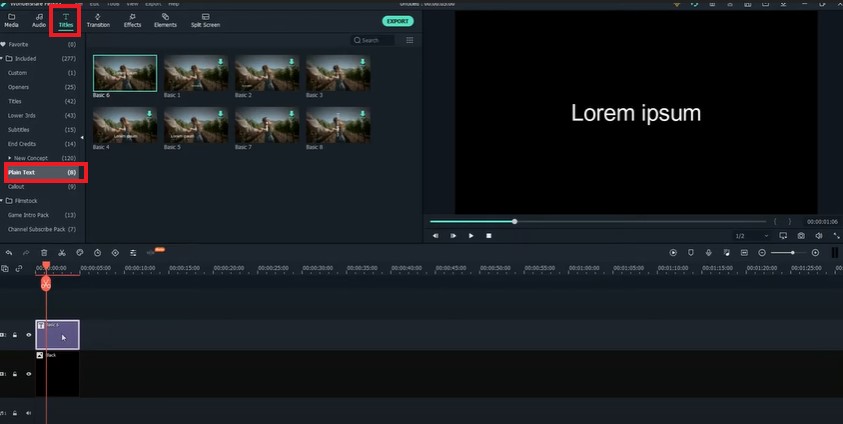Click the record voiceover microphone icon
Viewport: 843px width, 424px height.
708,253
